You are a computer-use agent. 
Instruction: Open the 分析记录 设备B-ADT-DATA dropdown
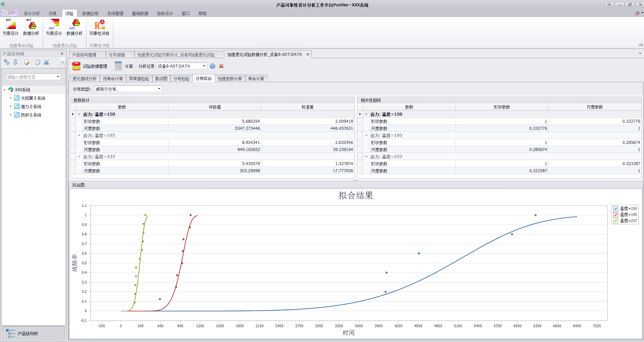click(204, 66)
